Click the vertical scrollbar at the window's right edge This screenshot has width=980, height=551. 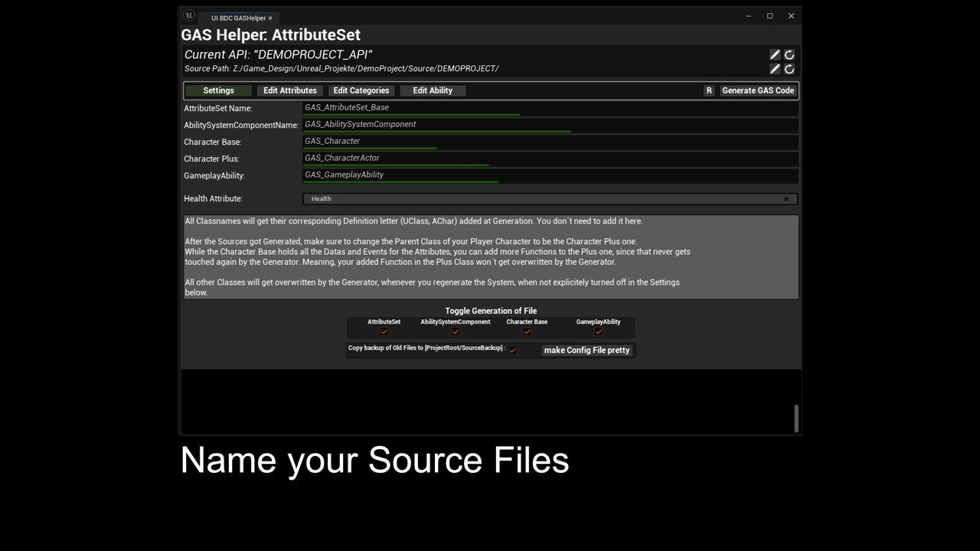pyautogui.click(x=796, y=418)
